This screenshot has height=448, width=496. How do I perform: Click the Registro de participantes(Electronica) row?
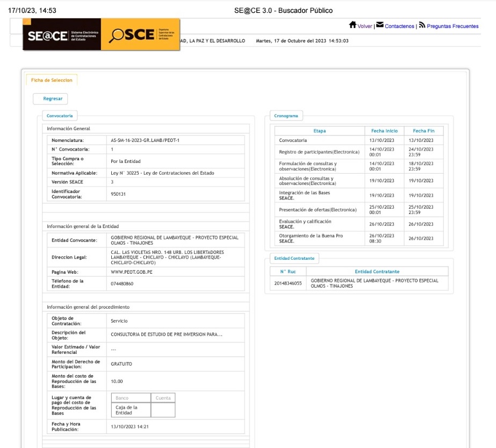pos(359,152)
